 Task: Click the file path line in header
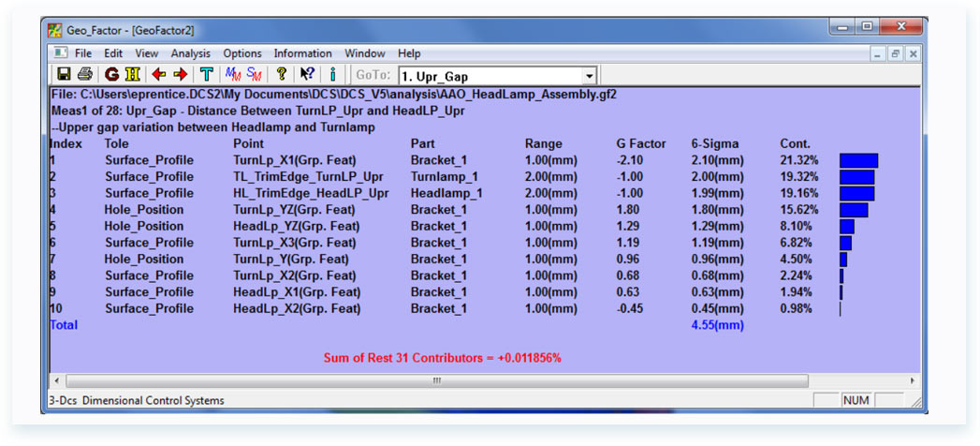pyautogui.click(x=334, y=95)
